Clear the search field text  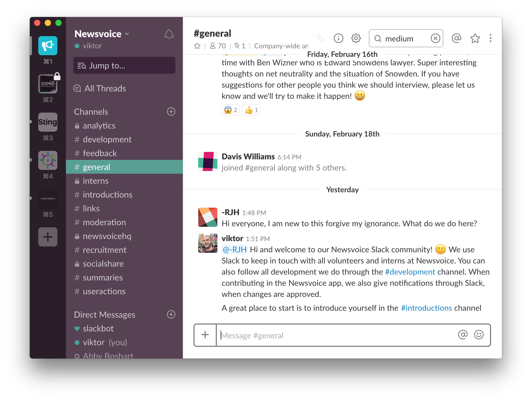click(435, 39)
